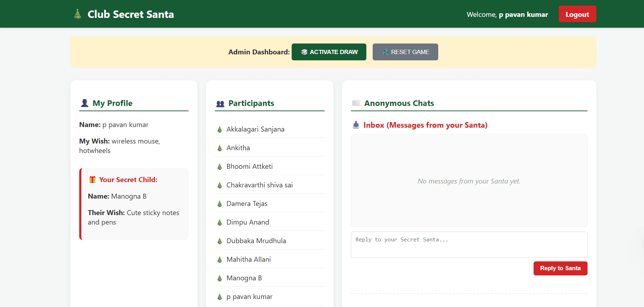This screenshot has height=307, width=644.
Task: Select Bhoomi Attketi in participants list
Action: [x=249, y=167]
